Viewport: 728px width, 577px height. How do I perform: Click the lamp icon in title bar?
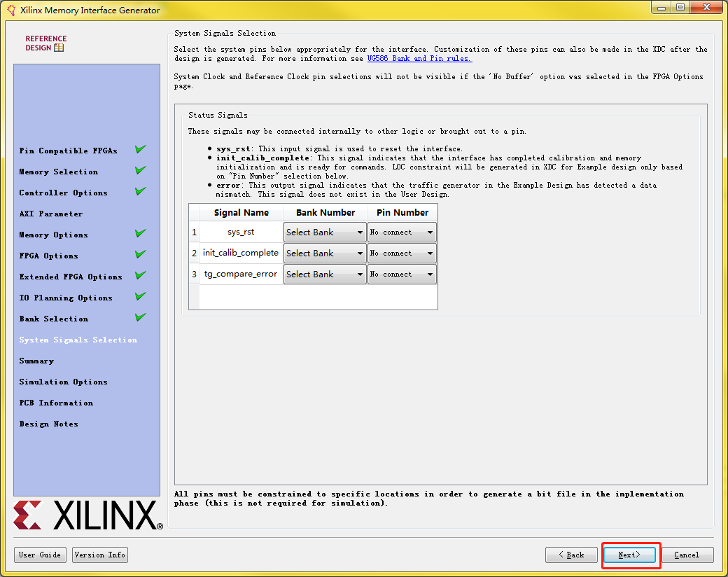[x=10, y=10]
